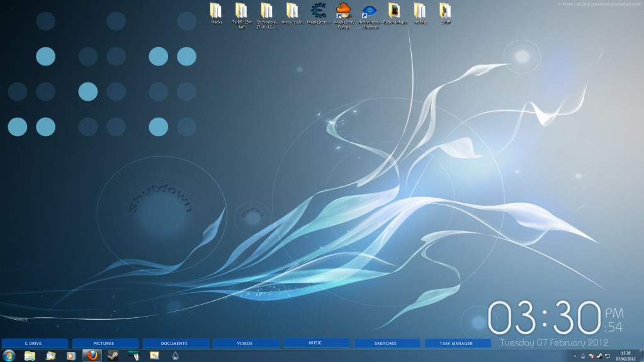The height and width of the screenshot is (362, 644).
Task: Launch Windows Media Player from the taskbar
Action: click(x=71, y=356)
